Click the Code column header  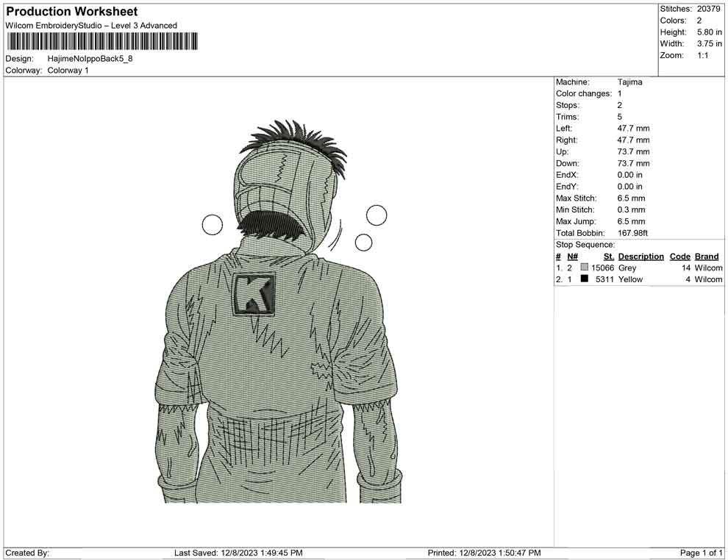coord(679,256)
